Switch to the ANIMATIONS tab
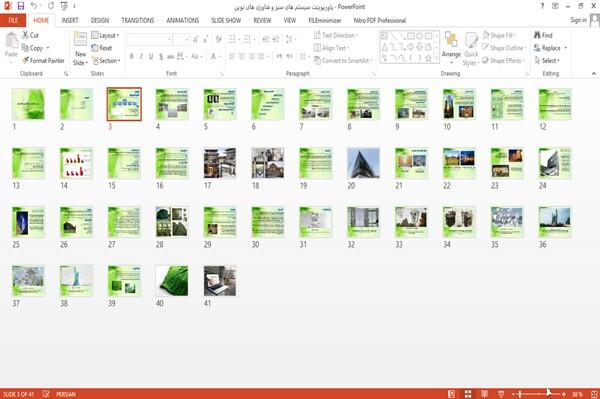600x399 pixels. 183,20
